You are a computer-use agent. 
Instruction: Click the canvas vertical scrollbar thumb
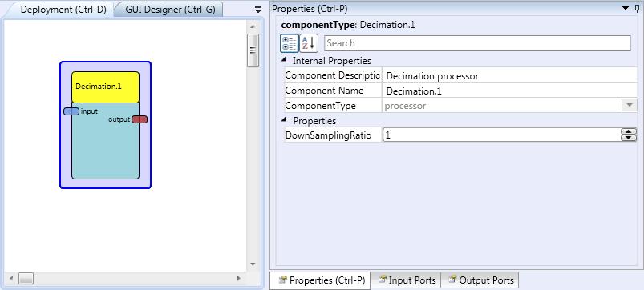coord(253,50)
